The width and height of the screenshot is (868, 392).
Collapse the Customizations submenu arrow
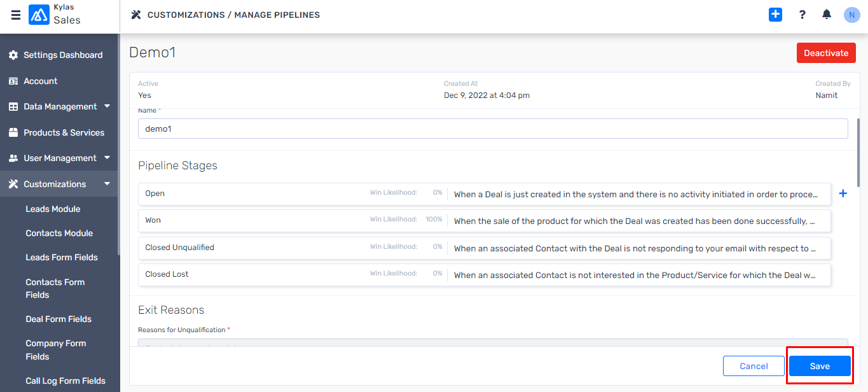107,184
